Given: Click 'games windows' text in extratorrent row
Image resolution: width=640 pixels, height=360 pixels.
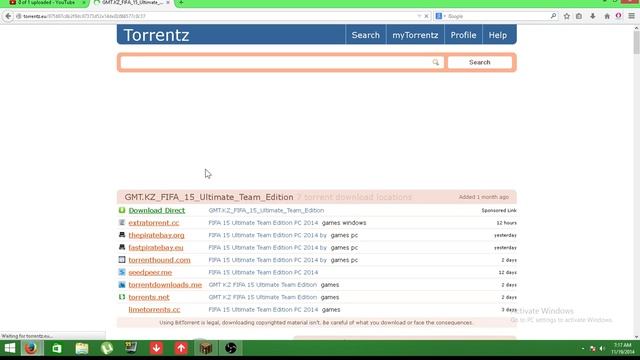Looking at the screenshot, I should (344, 223).
